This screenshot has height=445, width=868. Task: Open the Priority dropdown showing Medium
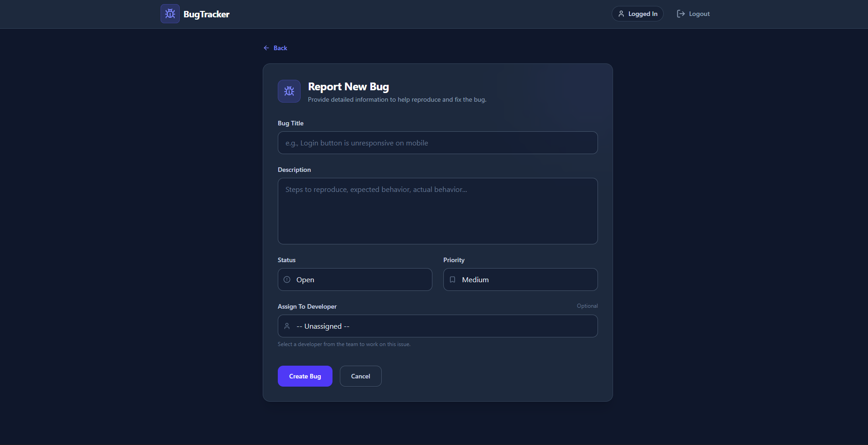pos(520,279)
